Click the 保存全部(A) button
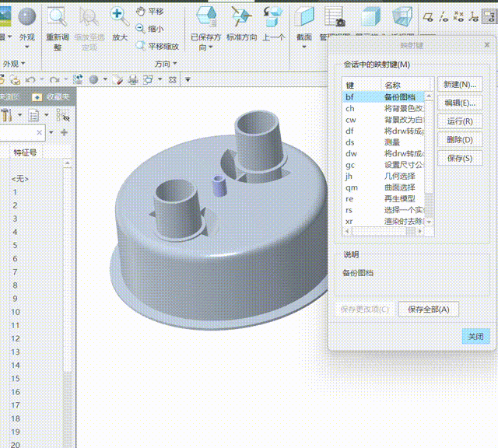The image size is (498, 448). pyautogui.click(x=429, y=310)
